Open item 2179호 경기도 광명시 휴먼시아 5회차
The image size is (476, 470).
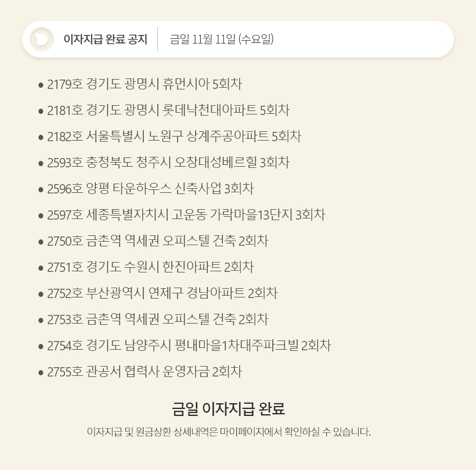144,84
